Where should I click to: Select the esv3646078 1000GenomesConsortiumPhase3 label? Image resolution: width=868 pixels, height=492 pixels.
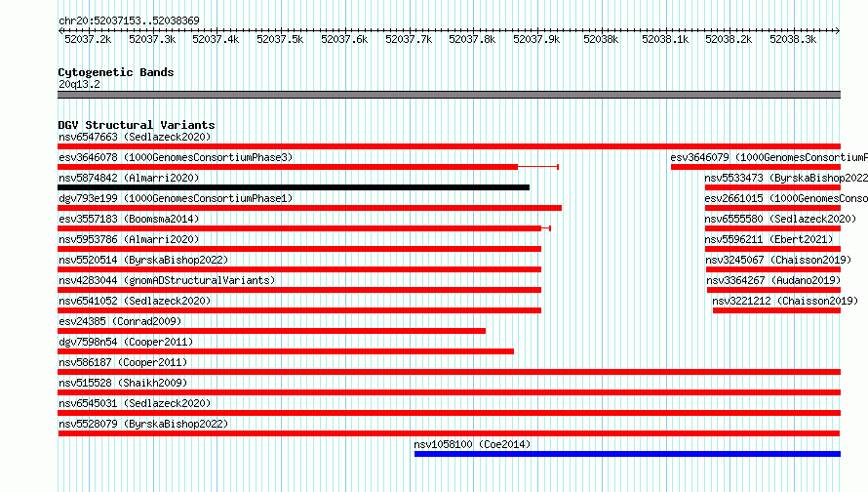(176, 157)
